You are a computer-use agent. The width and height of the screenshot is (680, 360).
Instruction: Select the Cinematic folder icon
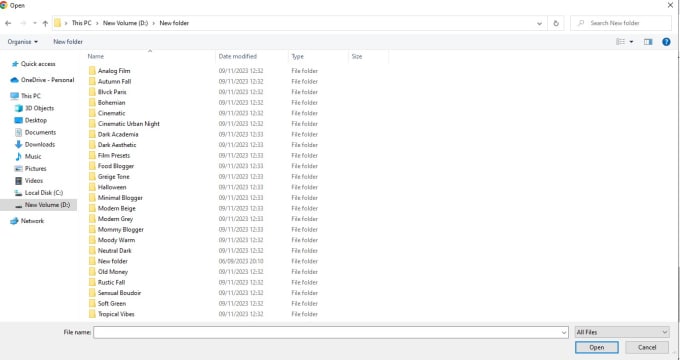[92, 113]
